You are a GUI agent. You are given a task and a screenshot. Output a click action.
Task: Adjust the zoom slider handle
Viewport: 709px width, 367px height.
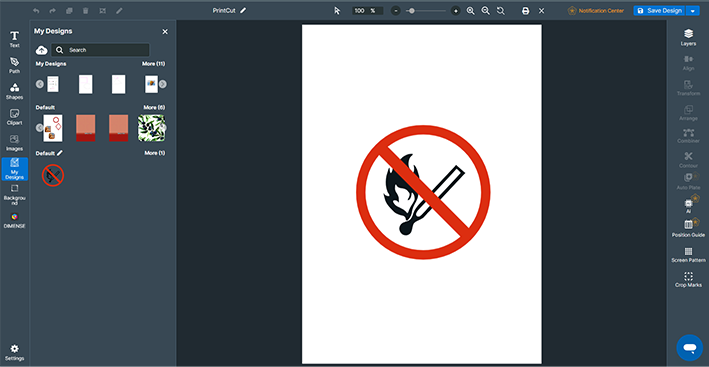[x=411, y=10]
